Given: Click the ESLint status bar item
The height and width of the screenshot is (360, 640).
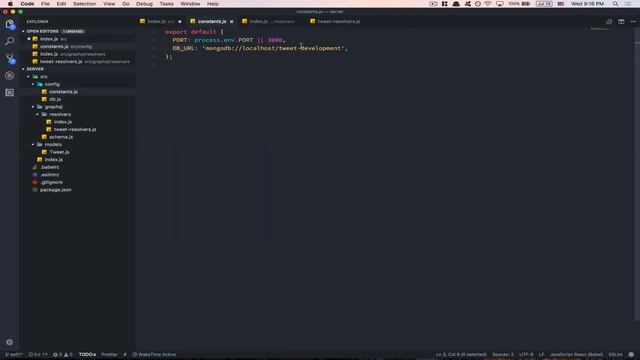Looking at the screenshot, I should 616,355.
